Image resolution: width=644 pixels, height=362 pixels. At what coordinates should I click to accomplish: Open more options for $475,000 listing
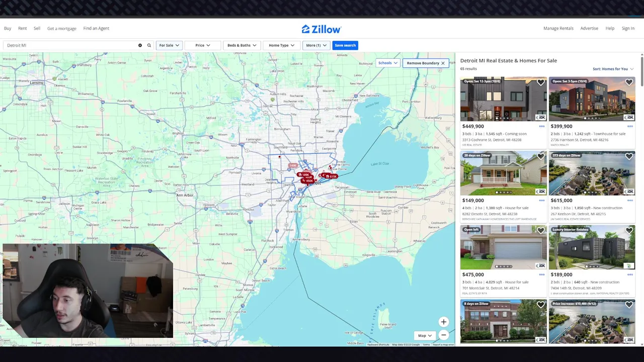tap(542, 275)
